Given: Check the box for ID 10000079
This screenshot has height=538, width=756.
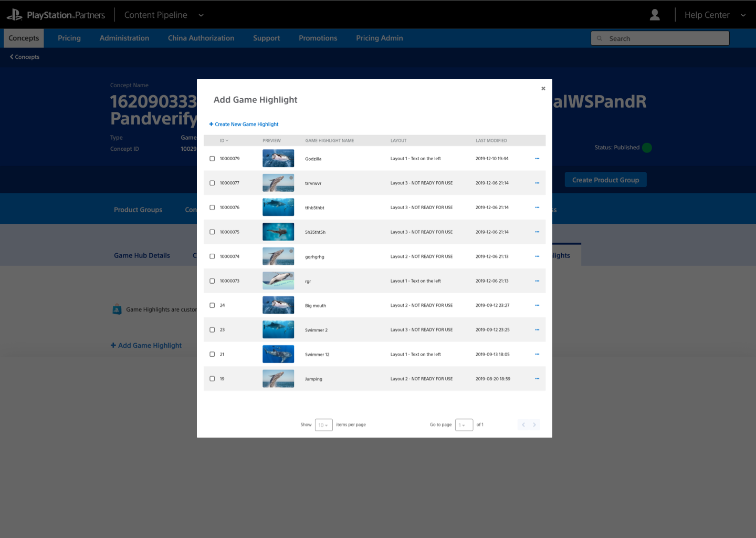Looking at the screenshot, I should (x=212, y=159).
